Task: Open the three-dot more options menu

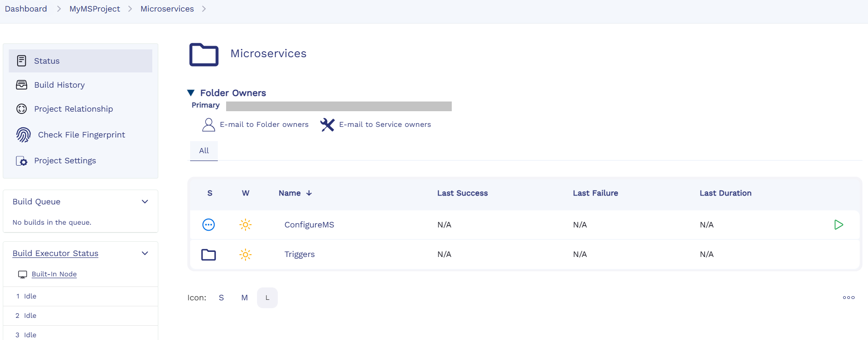Action: click(x=849, y=298)
